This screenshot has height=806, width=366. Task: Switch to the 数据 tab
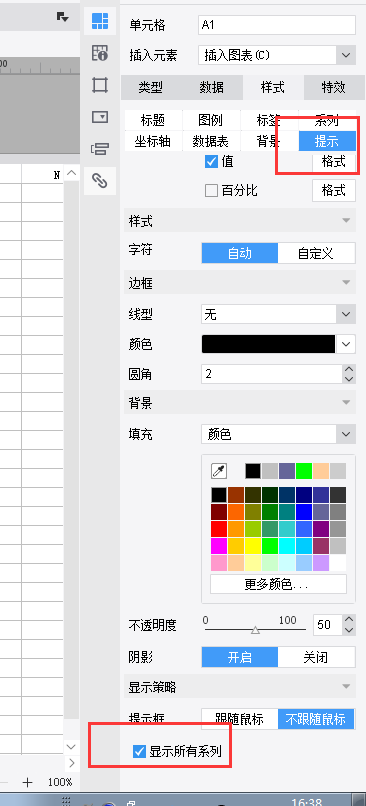coord(212,87)
